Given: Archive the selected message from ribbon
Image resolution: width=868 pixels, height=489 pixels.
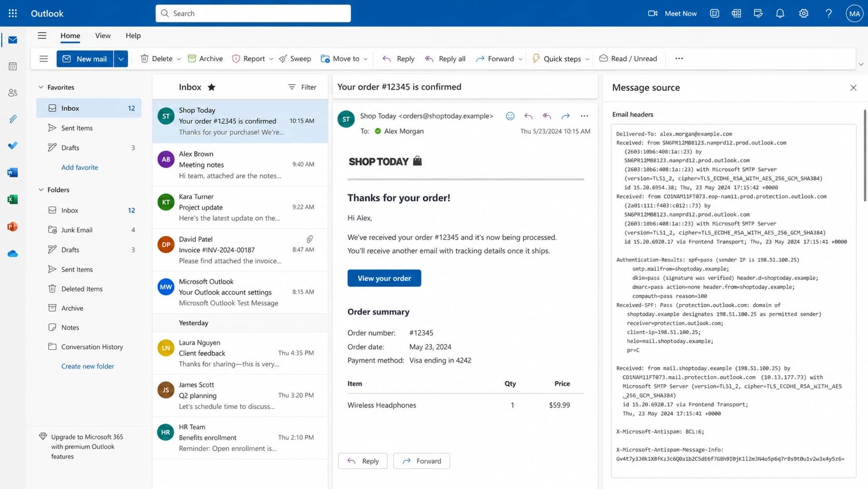Looking at the screenshot, I should (x=205, y=59).
